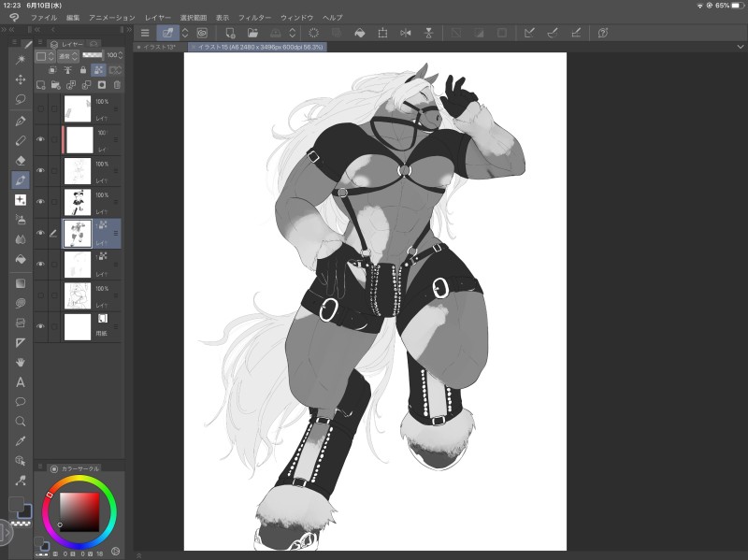Image resolution: width=748 pixels, height=560 pixels.
Task: Click Deselect dotted circle icon
Action: click(x=313, y=33)
